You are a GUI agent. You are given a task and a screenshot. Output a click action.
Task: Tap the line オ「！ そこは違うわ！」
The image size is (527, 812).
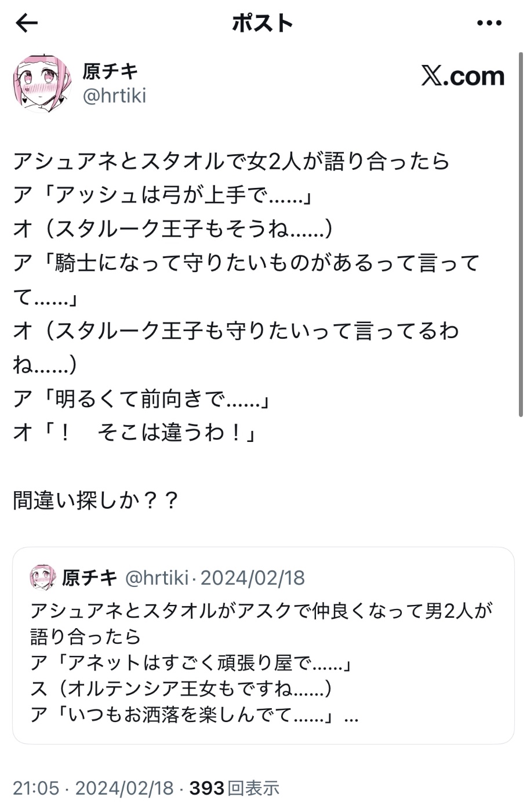tap(135, 433)
